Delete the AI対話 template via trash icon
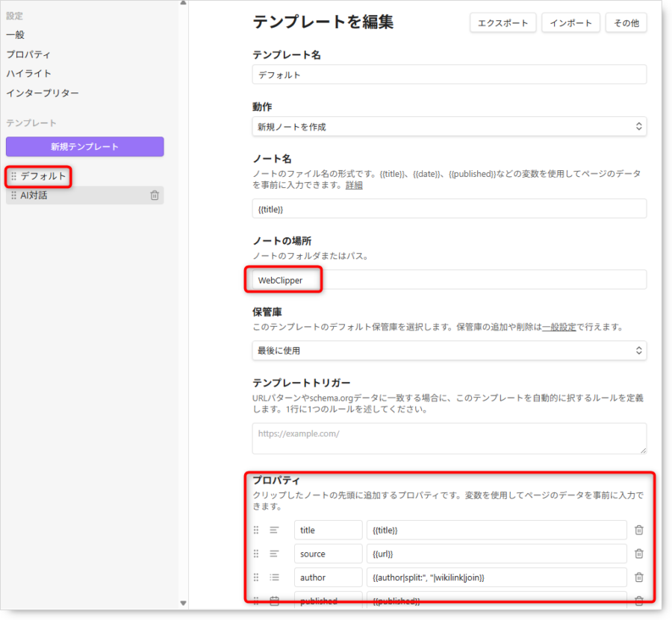Screen dimensions: 672x620 pyautogui.click(x=155, y=195)
